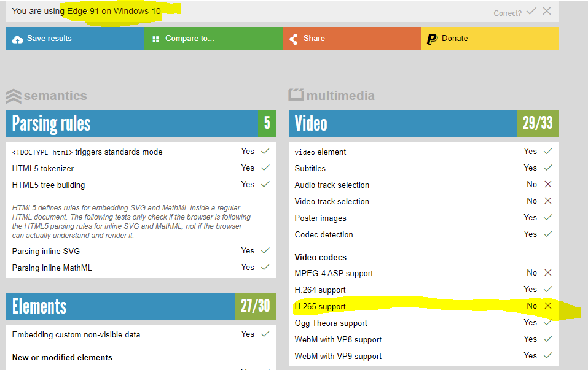Click the 'No' value for H.265 support

[531, 306]
